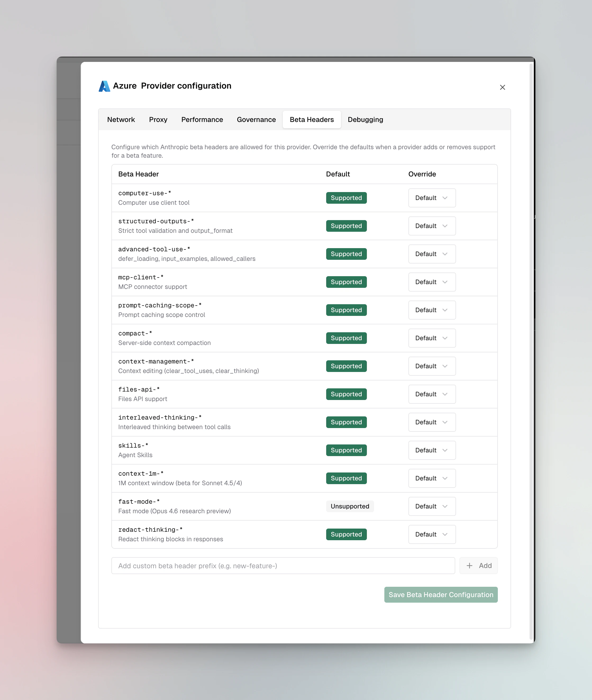592x700 pixels.
Task: Change the Override for skills-* beta header
Action: pyautogui.click(x=432, y=450)
